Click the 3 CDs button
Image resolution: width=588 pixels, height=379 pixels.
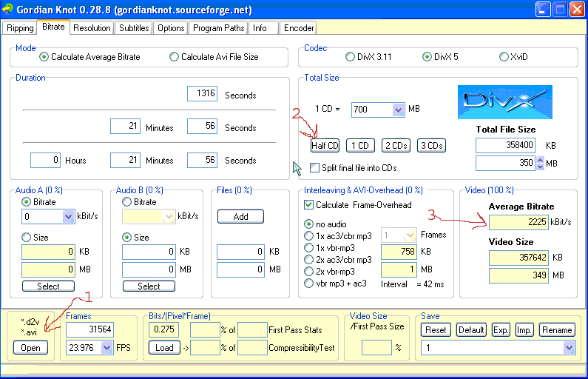click(x=432, y=146)
